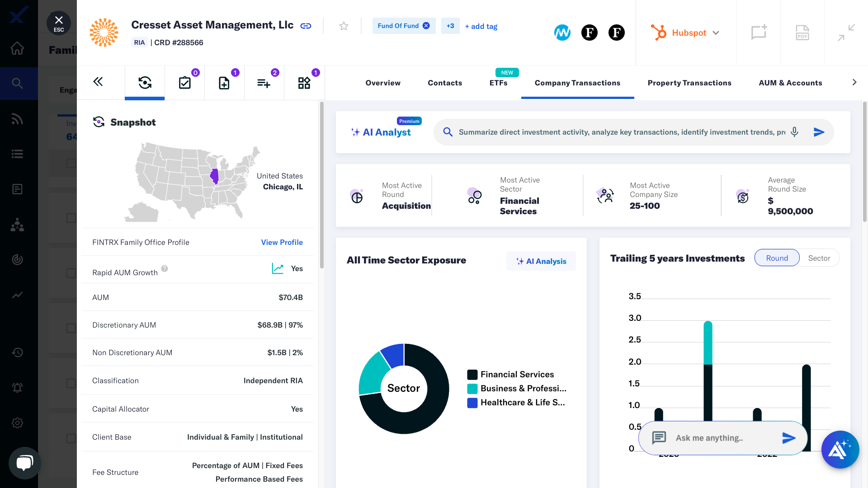Viewport: 868px width, 488px height.
Task: Switch to the Property Transactions tab
Action: point(689,83)
